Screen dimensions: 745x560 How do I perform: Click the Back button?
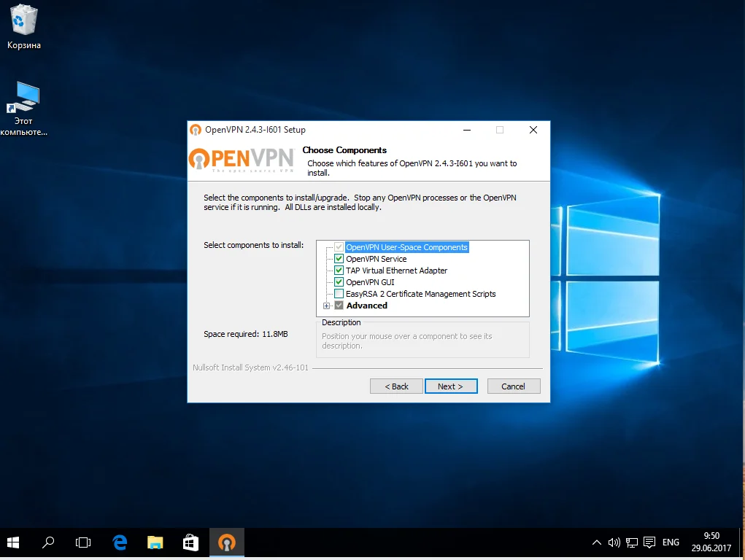pos(396,386)
